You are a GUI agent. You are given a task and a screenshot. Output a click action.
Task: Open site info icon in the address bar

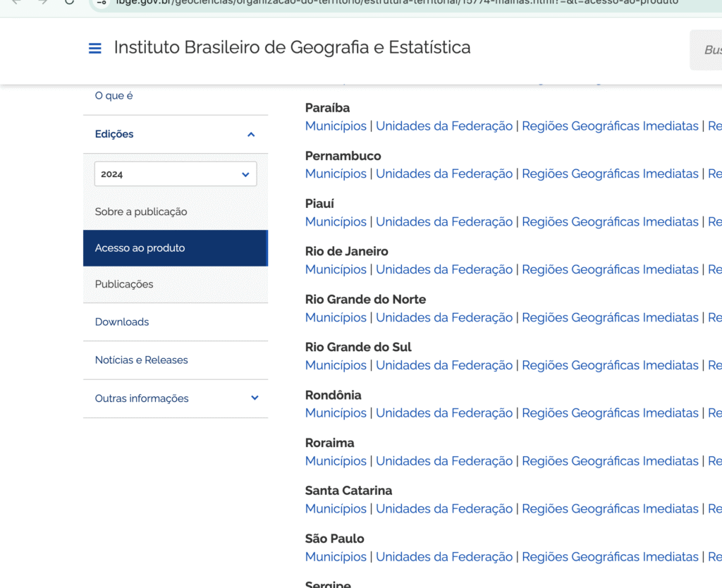pyautogui.click(x=102, y=2)
